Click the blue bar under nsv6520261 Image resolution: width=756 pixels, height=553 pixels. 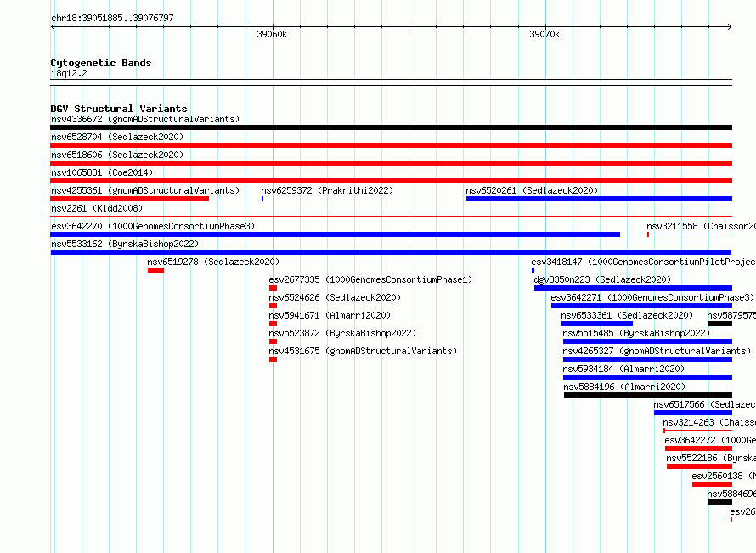tap(600, 199)
